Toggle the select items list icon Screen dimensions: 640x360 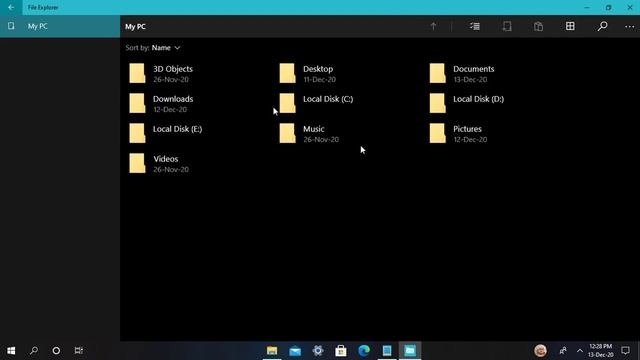[475, 27]
